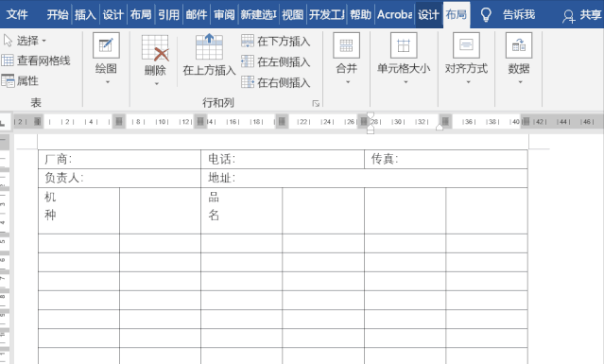Screen dimensions: 604x364
Task: Click the 删除 delete table icon
Action: click(155, 48)
